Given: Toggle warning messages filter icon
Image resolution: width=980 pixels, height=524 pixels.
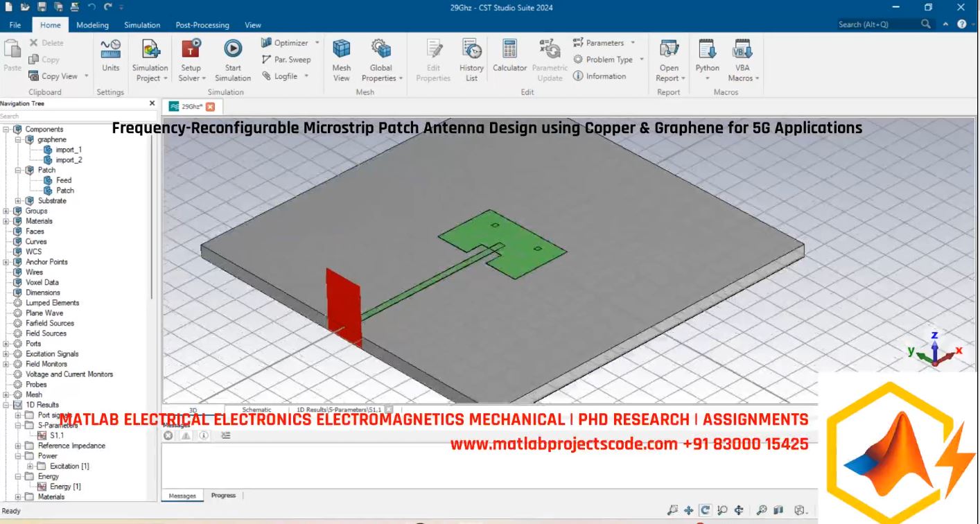Looking at the screenshot, I should click(186, 435).
